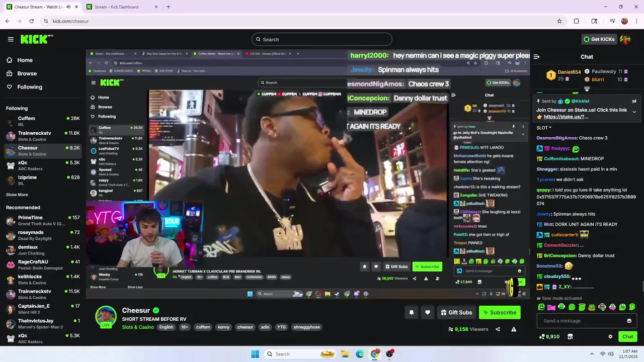Screen dimensions: 644x362
Task: Open the Gift Subs button
Action: (456, 312)
